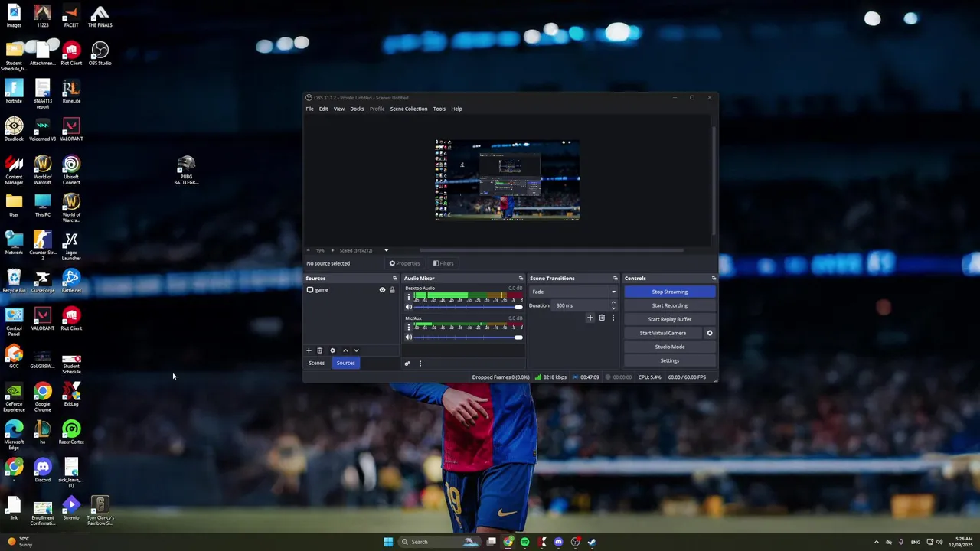980x551 pixels.
Task: Open virtual camera settings gear
Action: 710,333
